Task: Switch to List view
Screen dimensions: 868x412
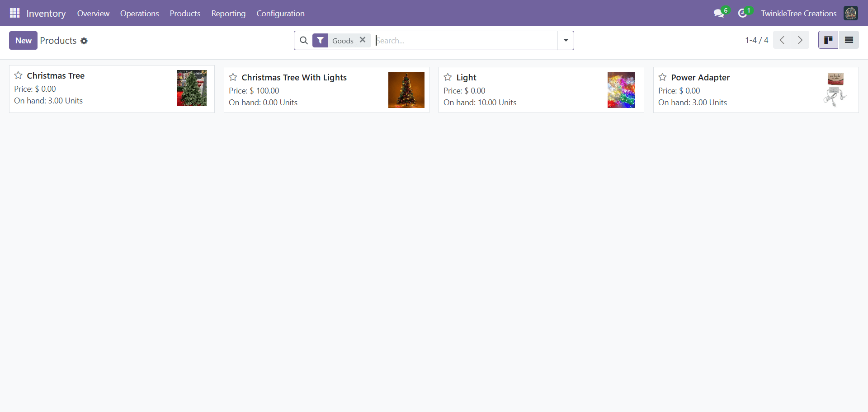Action: pos(849,40)
